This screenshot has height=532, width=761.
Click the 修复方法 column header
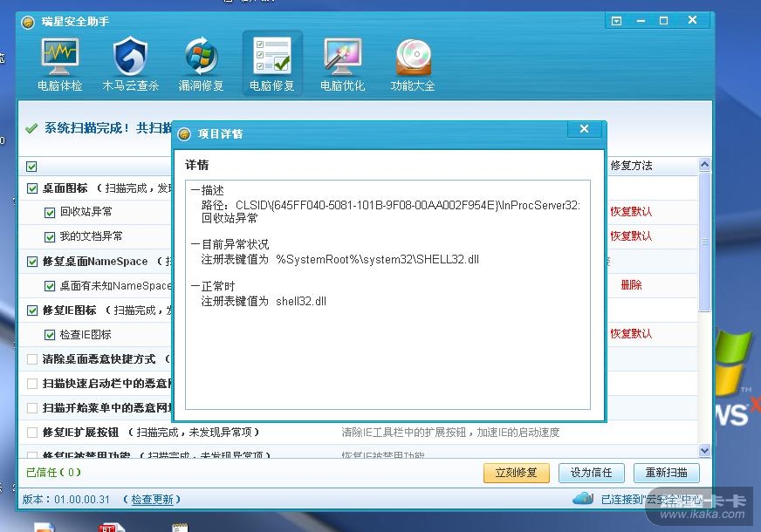pyautogui.click(x=631, y=166)
